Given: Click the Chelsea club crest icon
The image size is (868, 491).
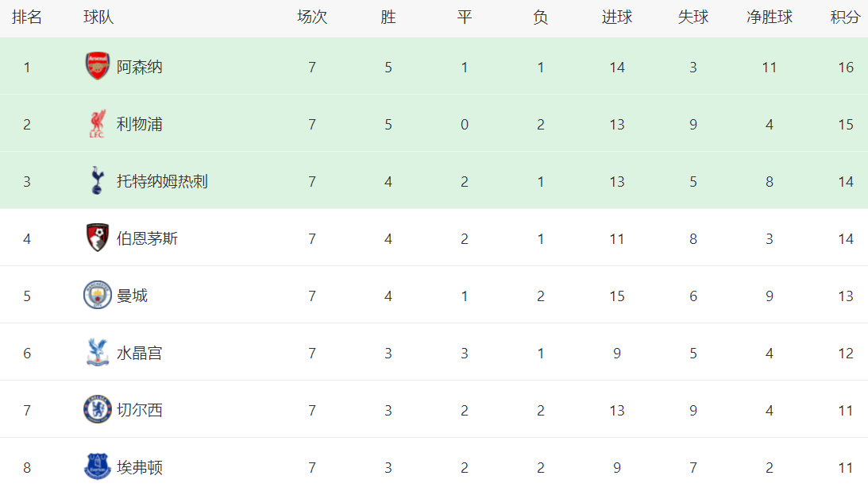Looking at the screenshot, I should pos(97,410).
